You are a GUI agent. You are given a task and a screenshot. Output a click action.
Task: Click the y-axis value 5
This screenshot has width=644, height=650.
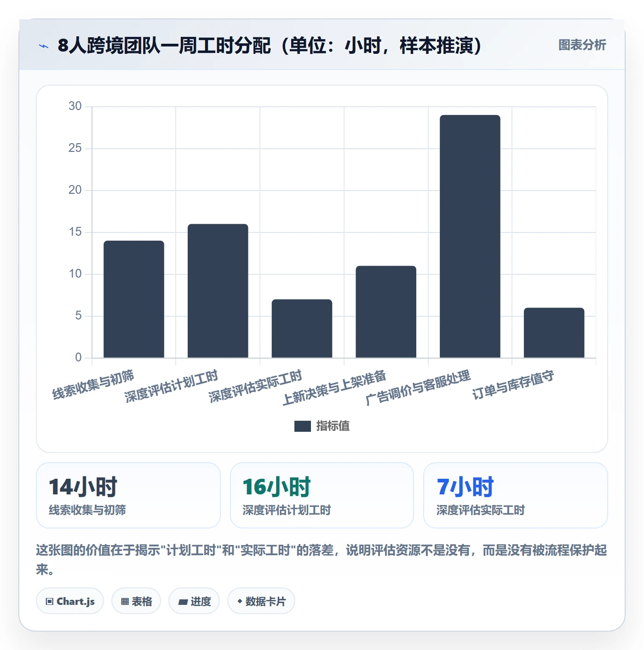tap(79, 316)
